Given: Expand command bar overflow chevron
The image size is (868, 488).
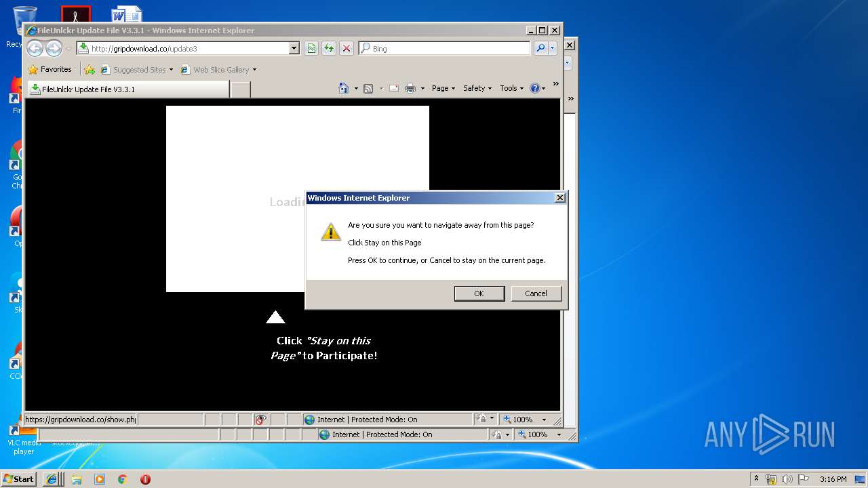Looking at the screenshot, I should 556,84.
